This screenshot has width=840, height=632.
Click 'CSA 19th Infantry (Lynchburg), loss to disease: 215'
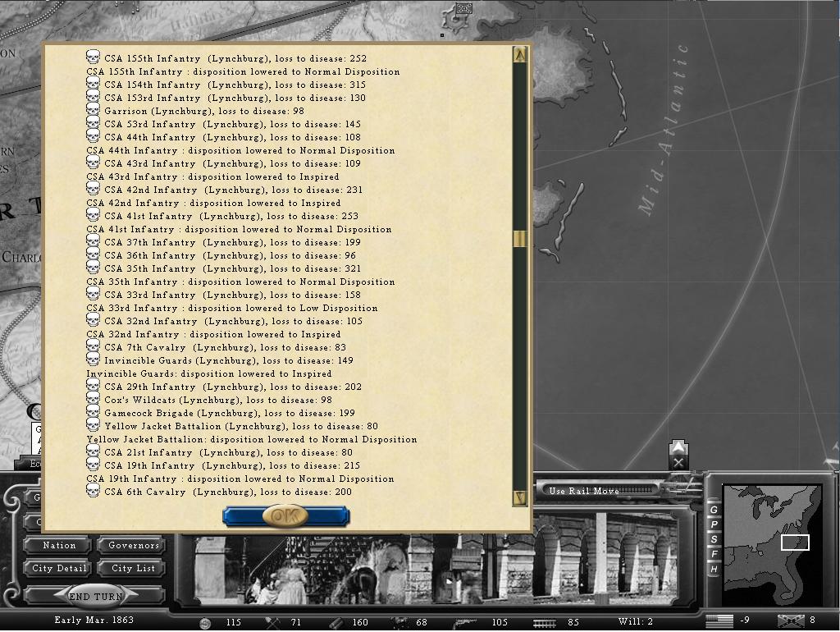tap(232, 465)
